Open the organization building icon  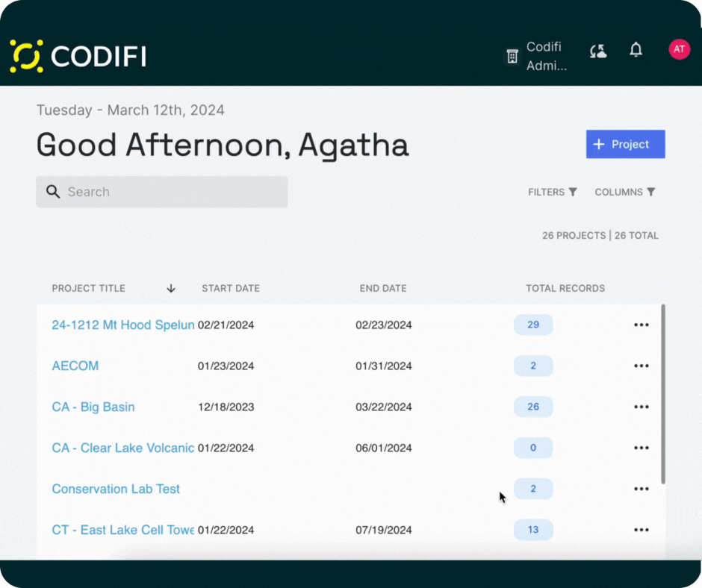[x=512, y=57]
